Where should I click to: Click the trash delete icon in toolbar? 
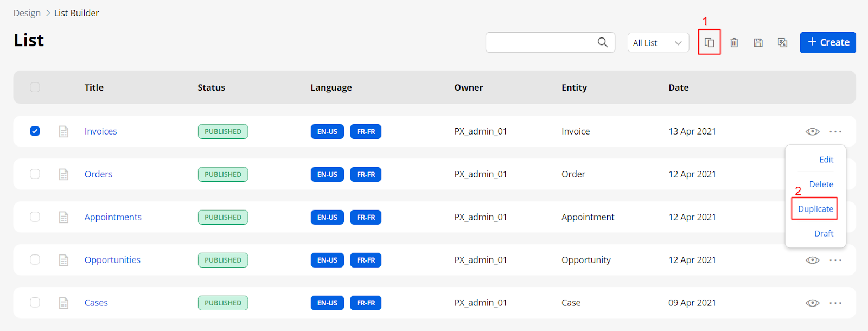734,42
